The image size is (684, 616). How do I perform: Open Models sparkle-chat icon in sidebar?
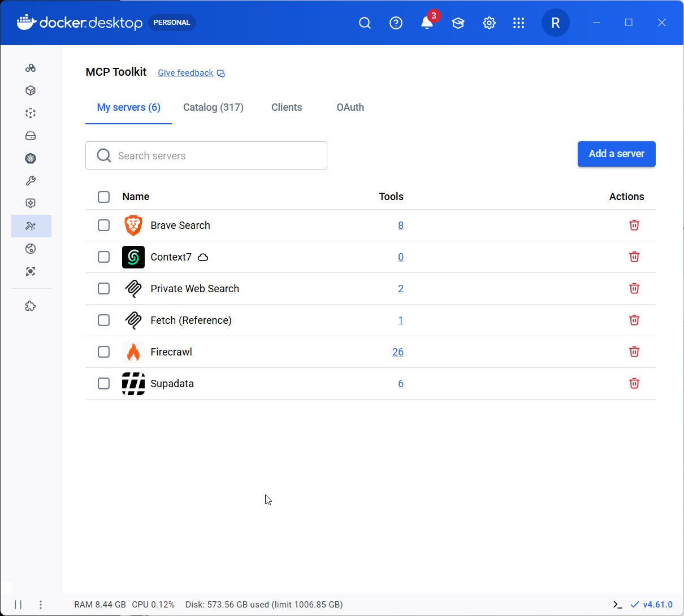click(31, 203)
